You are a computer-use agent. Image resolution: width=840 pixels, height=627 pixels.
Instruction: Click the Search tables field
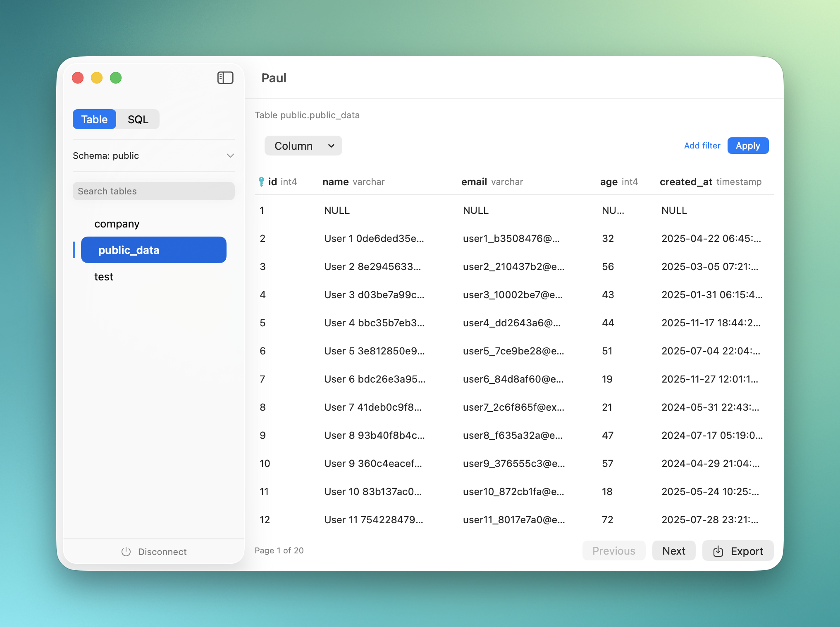point(153,191)
